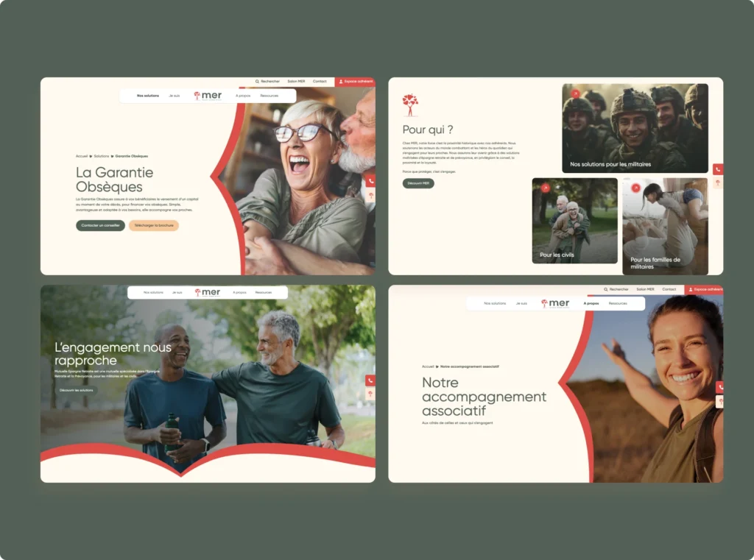Click Accueil breadcrumb on accompagnement associatif page
Screen dimensions: 754x560
(x=428, y=366)
